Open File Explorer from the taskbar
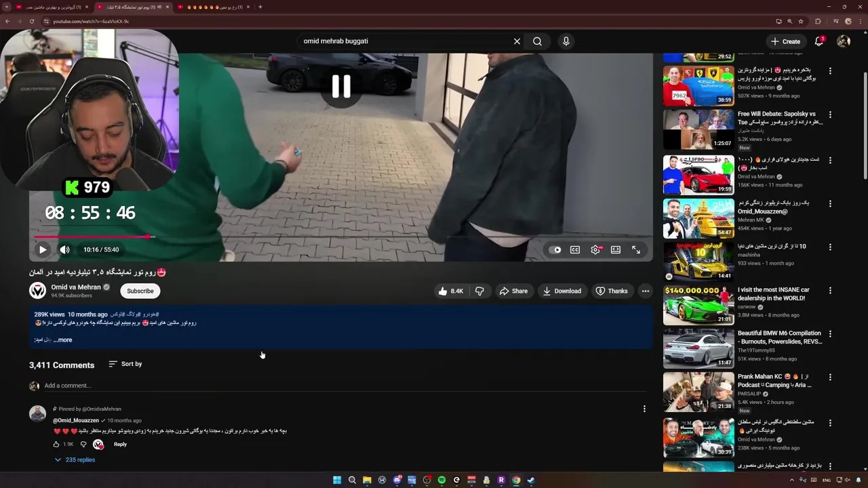This screenshot has width=868, height=488. coord(367,480)
